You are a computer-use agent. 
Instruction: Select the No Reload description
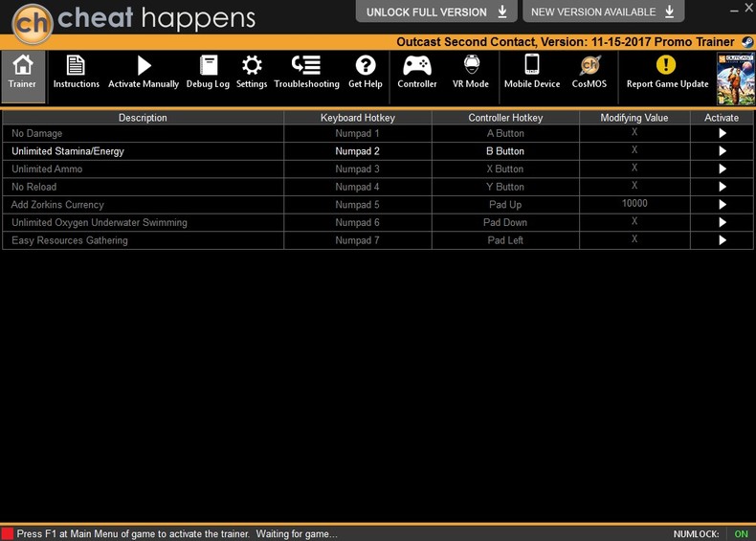34,188
